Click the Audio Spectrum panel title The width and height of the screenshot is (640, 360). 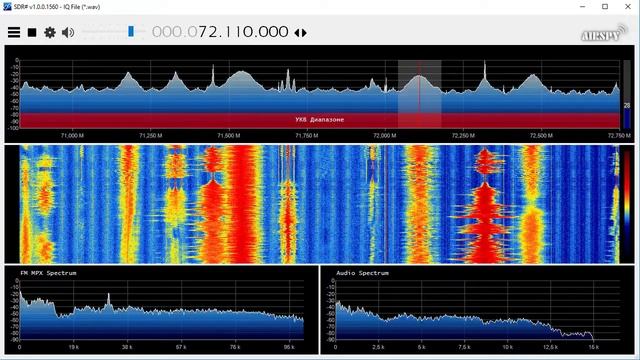pyautogui.click(x=362, y=273)
